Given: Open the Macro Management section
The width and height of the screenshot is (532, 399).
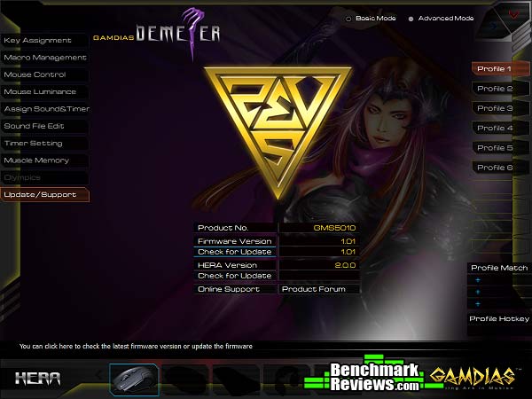Looking at the screenshot, I should coord(44,58).
